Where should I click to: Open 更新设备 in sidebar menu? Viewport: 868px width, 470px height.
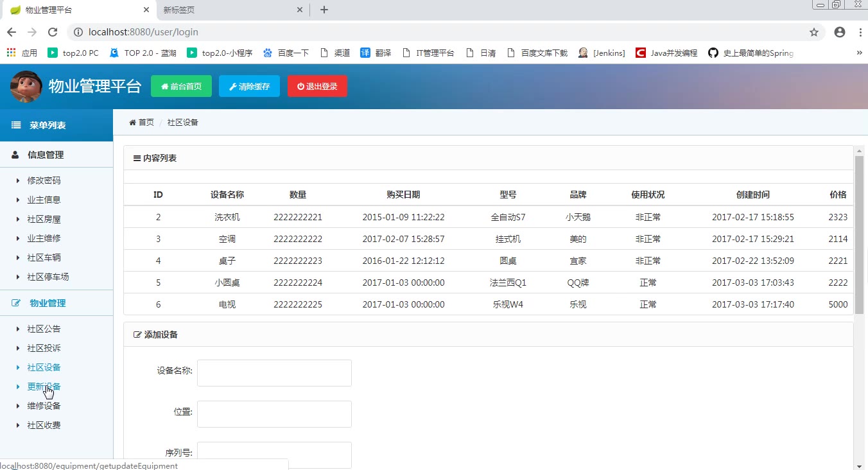click(44, 387)
